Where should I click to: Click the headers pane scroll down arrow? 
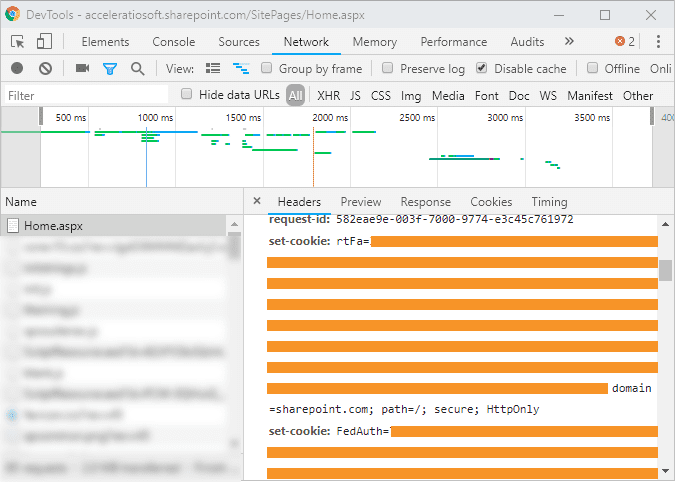point(665,471)
